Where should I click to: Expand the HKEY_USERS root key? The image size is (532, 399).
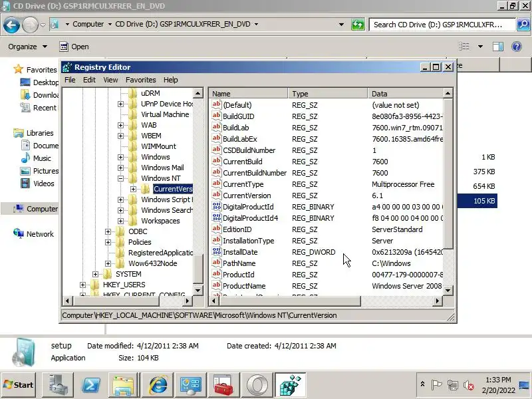(x=82, y=285)
